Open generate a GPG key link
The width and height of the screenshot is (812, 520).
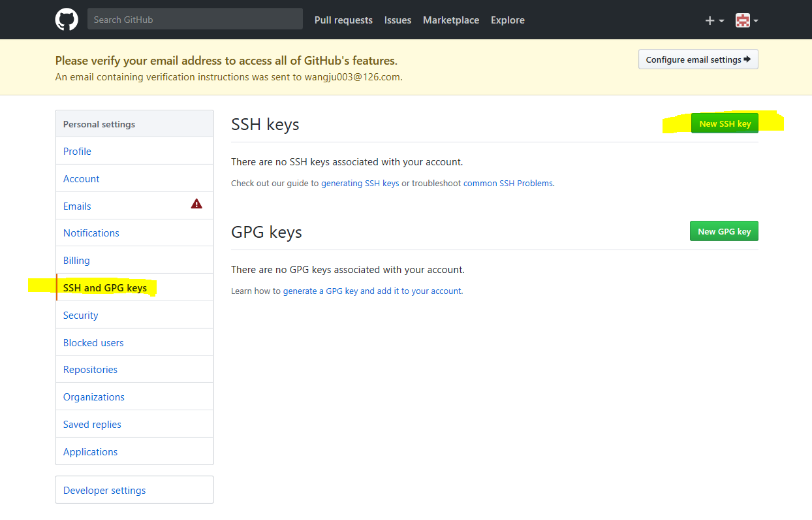click(x=372, y=291)
